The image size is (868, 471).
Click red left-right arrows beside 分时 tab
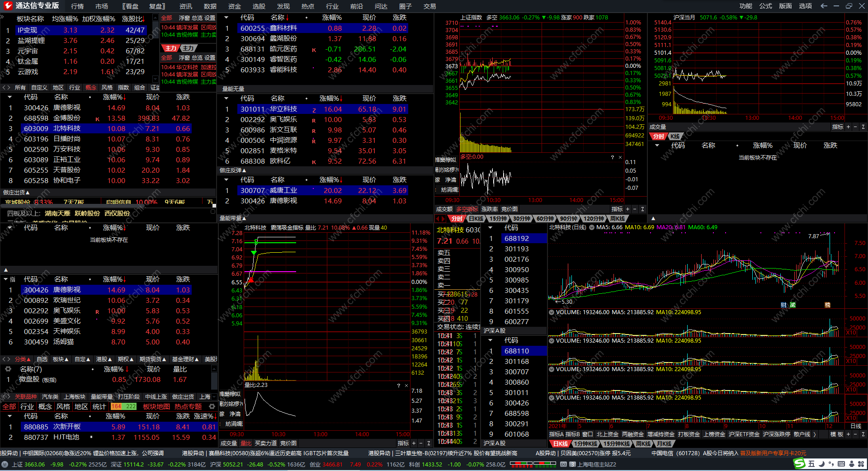[x=440, y=218]
